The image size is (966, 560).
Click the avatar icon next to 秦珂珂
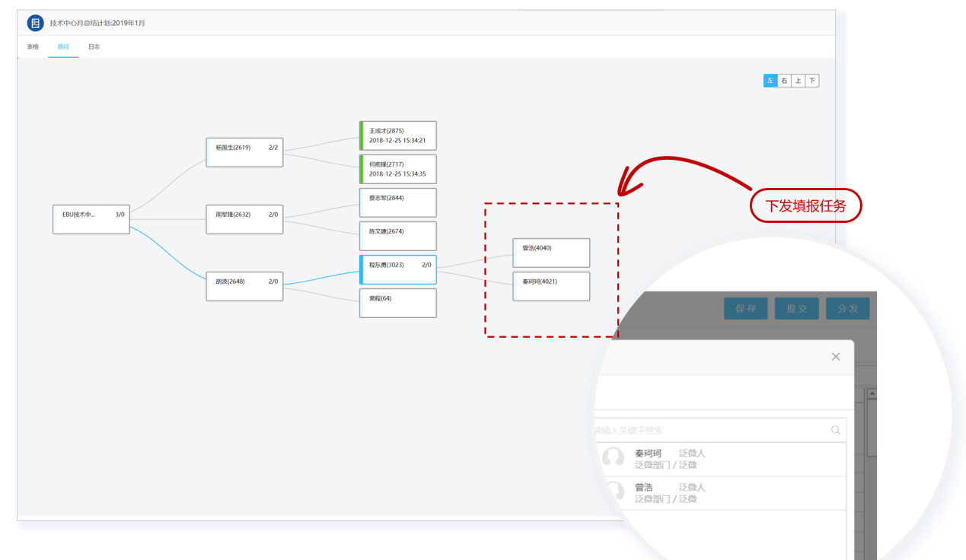613,459
